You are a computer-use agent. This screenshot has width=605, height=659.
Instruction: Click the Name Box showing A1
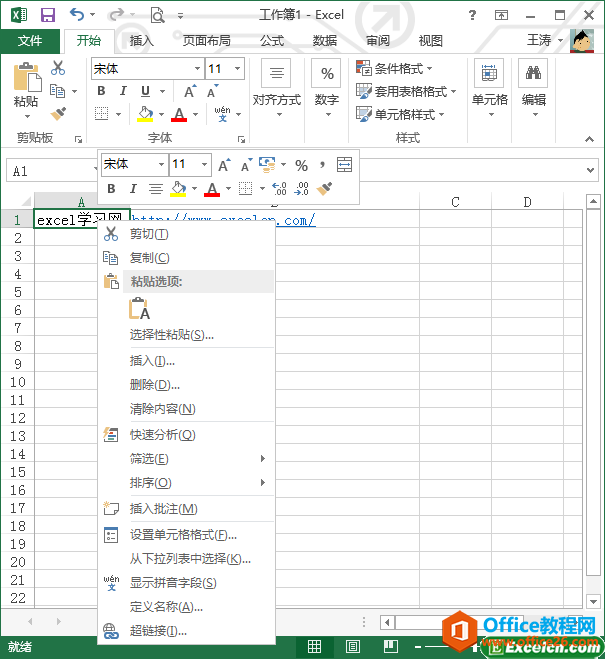pos(50,171)
